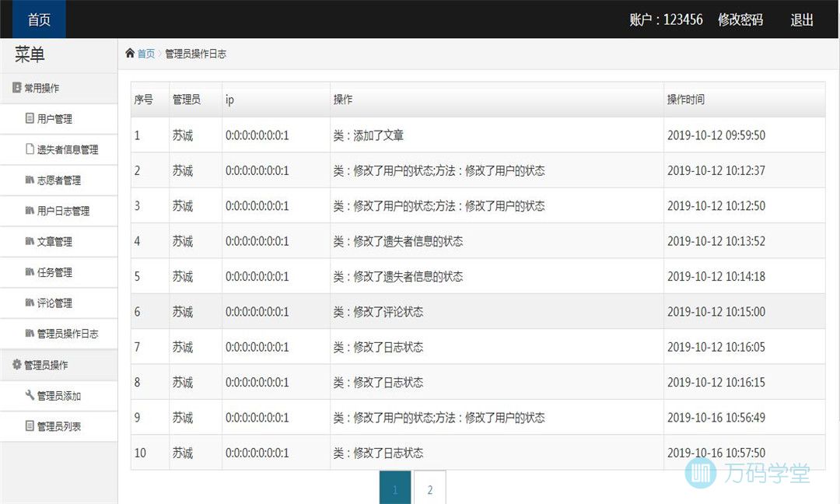Click the 修改密码 link
Viewport: 840px width, 504px height.
(740, 20)
